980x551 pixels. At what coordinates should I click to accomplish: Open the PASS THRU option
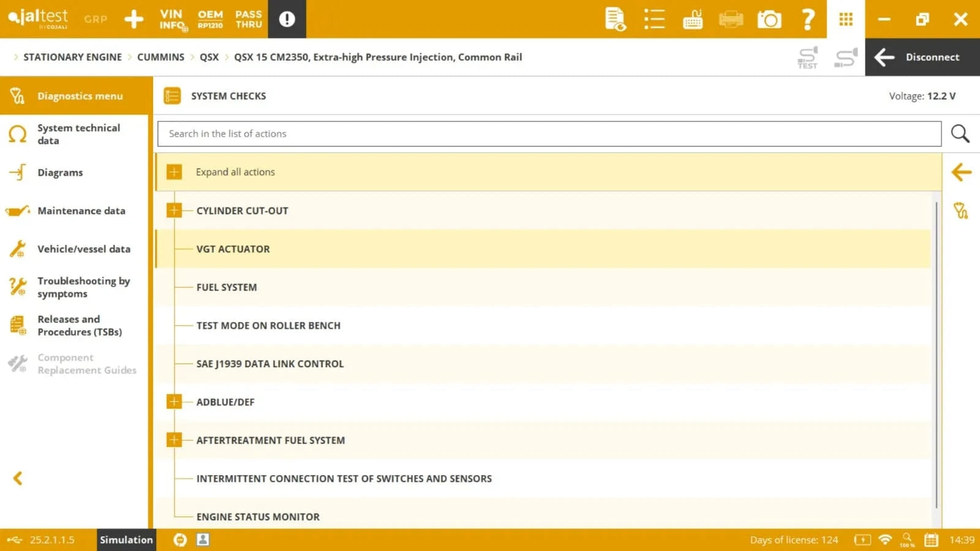249,20
